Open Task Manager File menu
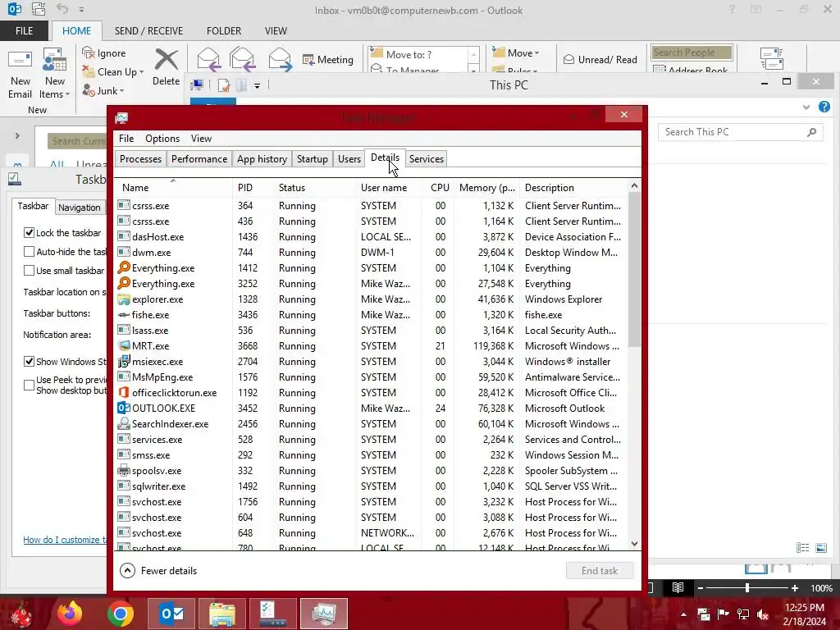The image size is (840, 630). pos(126,138)
